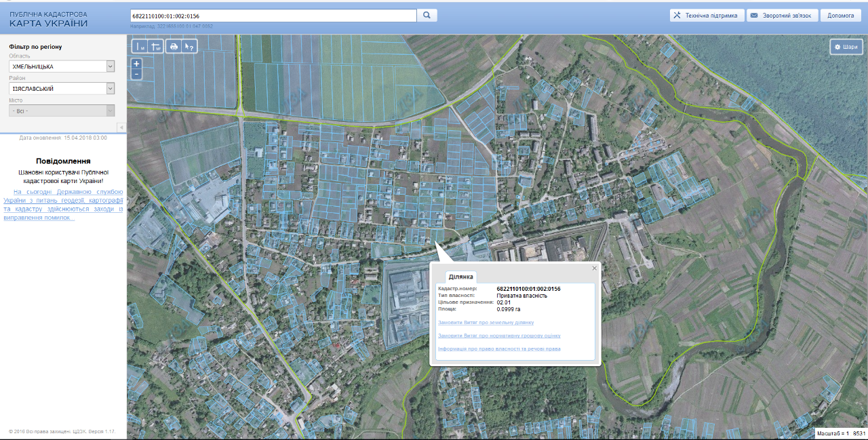Click the magnifier search button
Screen dimensions: 868x440
click(427, 15)
